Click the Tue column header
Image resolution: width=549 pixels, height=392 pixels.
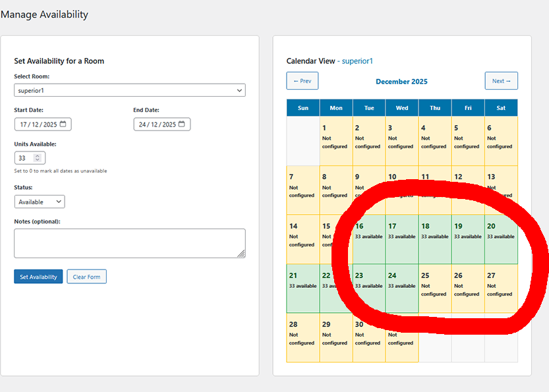369,108
